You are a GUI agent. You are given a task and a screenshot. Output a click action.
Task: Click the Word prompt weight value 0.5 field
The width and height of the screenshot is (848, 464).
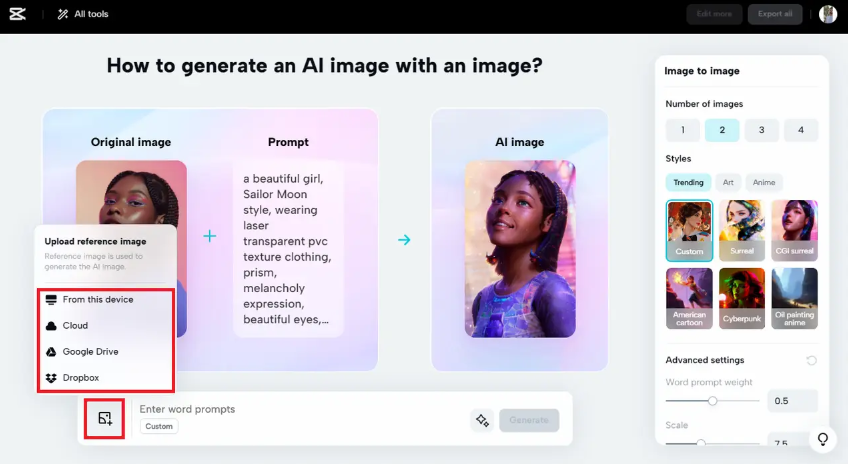[792, 401]
